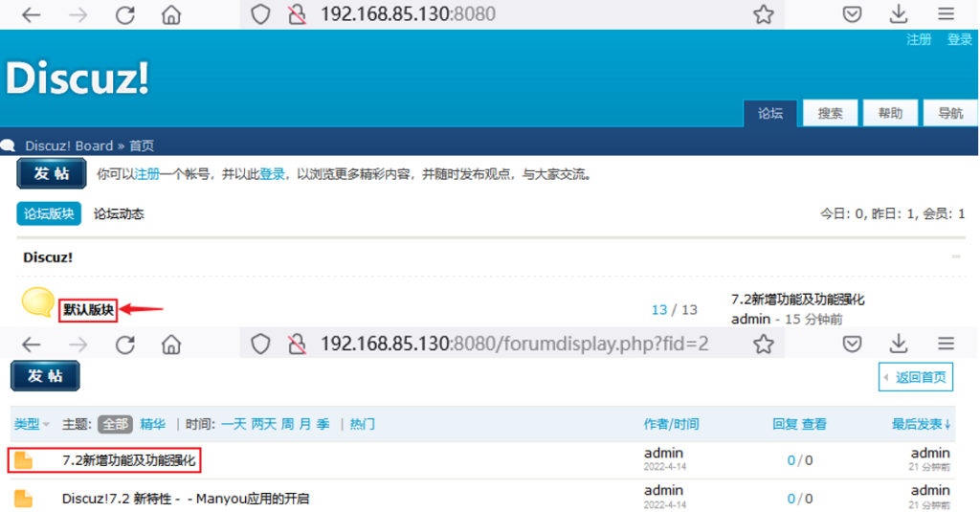This screenshot has width=980, height=512.
Task: Select the 论坛 navigation tab
Action: coord(770,113)
